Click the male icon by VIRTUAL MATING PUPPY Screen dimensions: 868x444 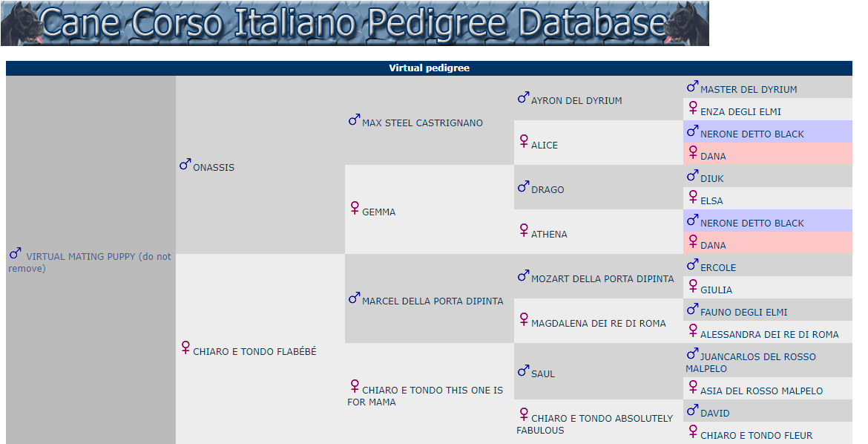click(x=15, y=254)
